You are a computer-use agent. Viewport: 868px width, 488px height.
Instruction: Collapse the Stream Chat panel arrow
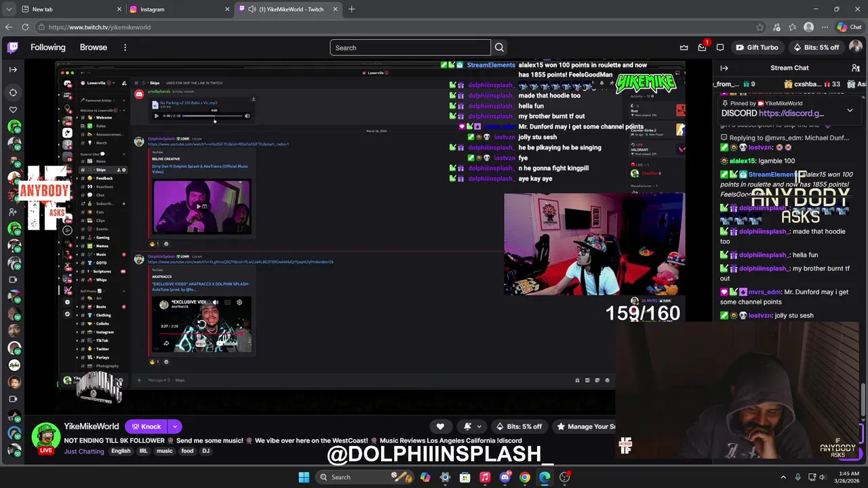coord(724,68)
